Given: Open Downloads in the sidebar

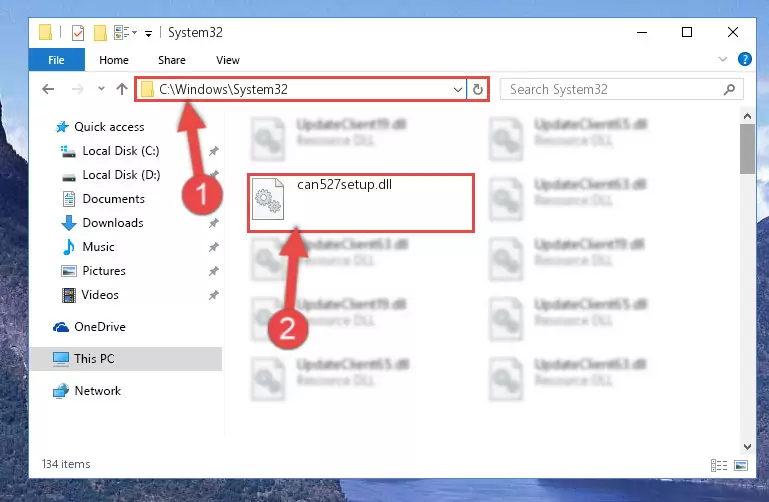Looking at the screenshot, I should click(x=113, y=223).
